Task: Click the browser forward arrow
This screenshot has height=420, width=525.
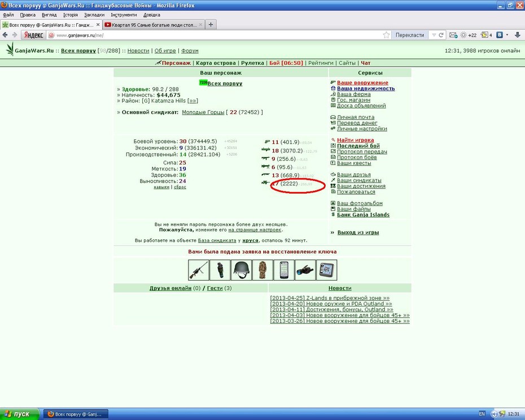Action: coord(15,35)
